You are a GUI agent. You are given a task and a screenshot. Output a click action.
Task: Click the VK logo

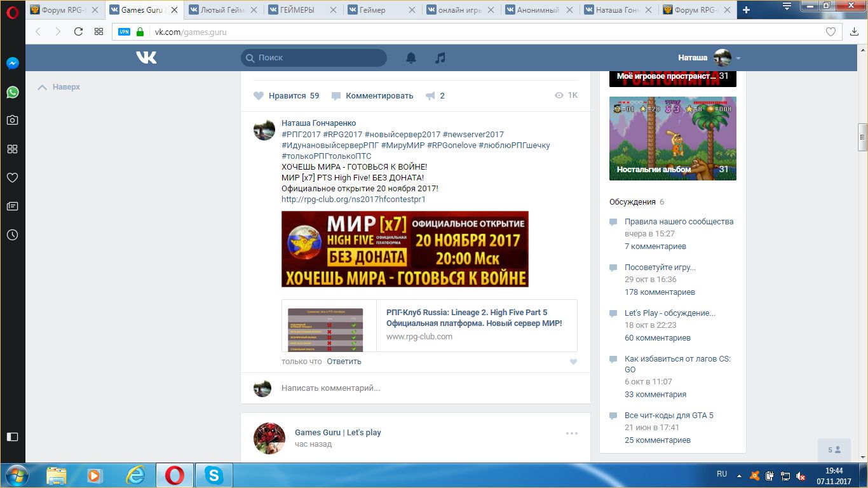pos(146,58)
